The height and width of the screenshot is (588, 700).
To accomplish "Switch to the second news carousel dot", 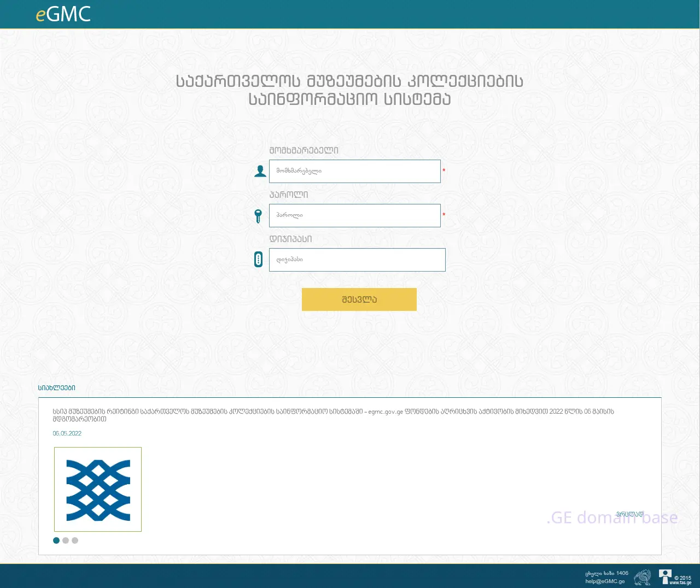I will click(66, 540).
